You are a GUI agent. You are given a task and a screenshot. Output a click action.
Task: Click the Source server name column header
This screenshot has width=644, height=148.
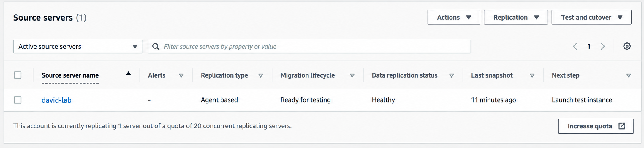[x=70, y=75]
